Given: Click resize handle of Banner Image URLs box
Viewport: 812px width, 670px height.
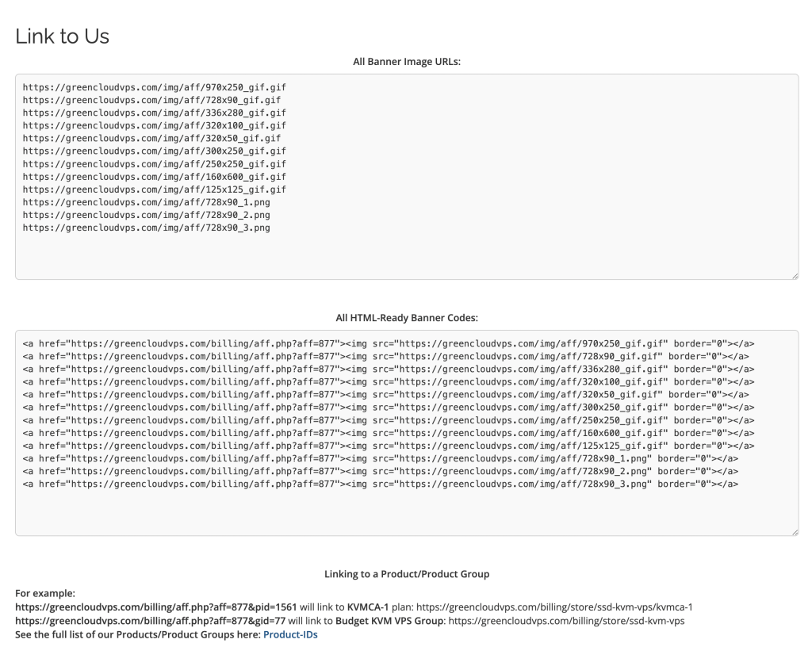Looking at the screenshot, I should click(795, 276).
